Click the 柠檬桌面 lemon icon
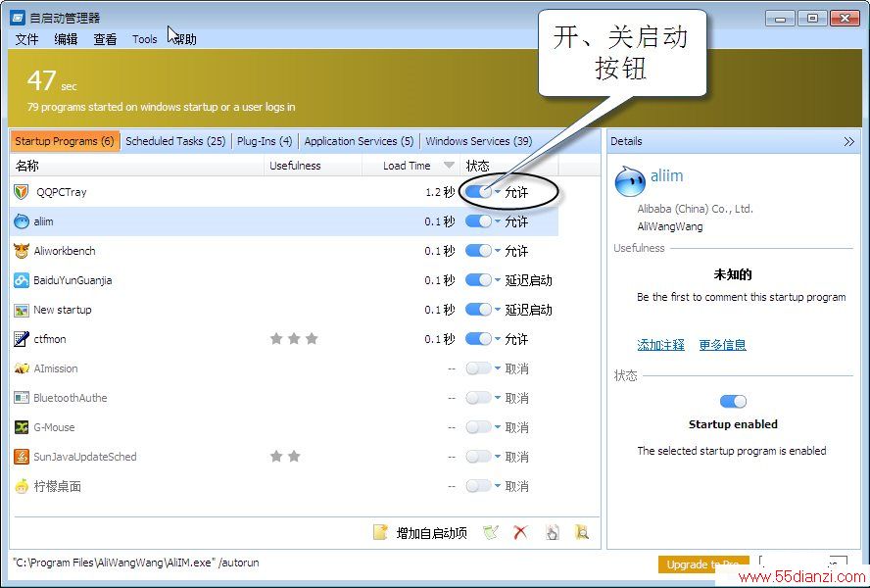 22,486
